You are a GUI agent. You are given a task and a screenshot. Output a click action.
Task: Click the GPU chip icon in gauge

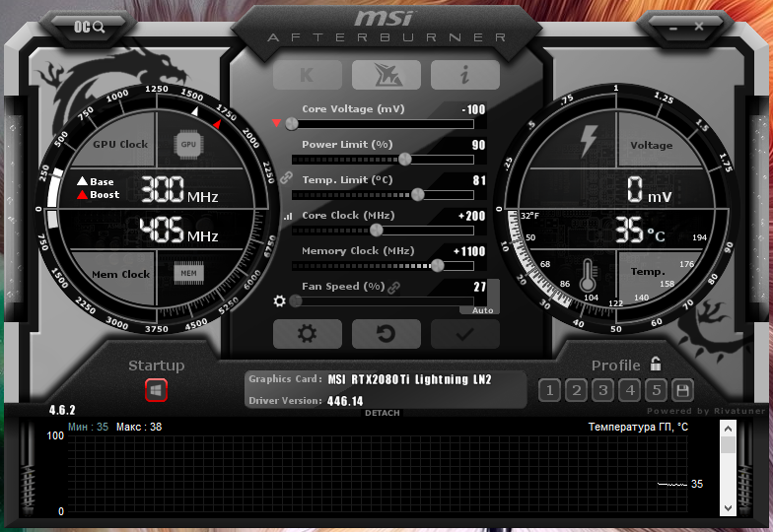(188, 144)
